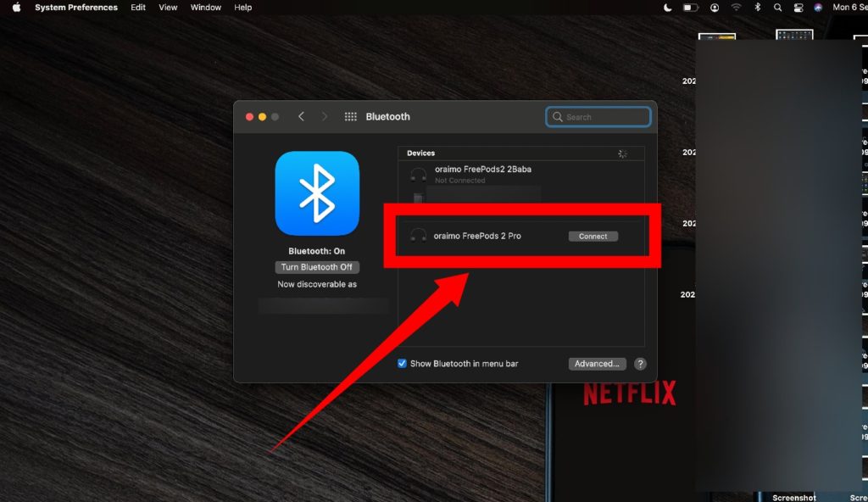Click headphone icon of FreePods2 2Baba
Image resolution: width=868 pixels, height=502 pixels.
(x=418, y=175)
